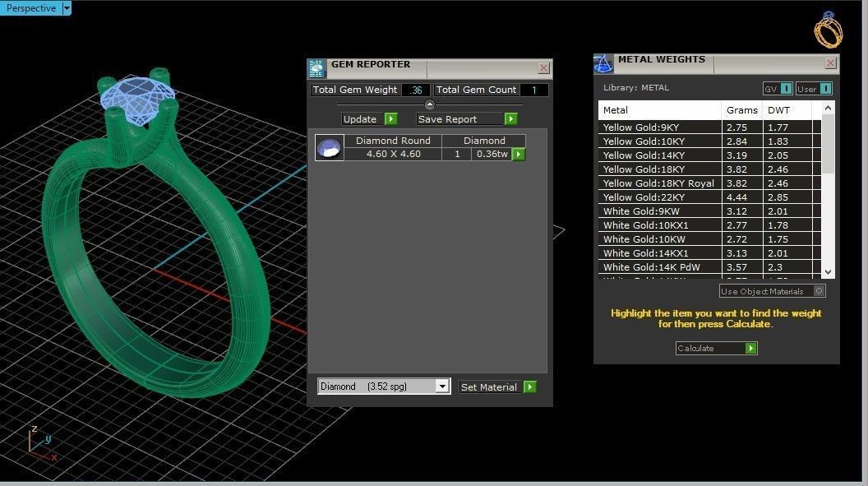
Task: Click the Metal Weights panel icon
Action: [x=603, y=63]
